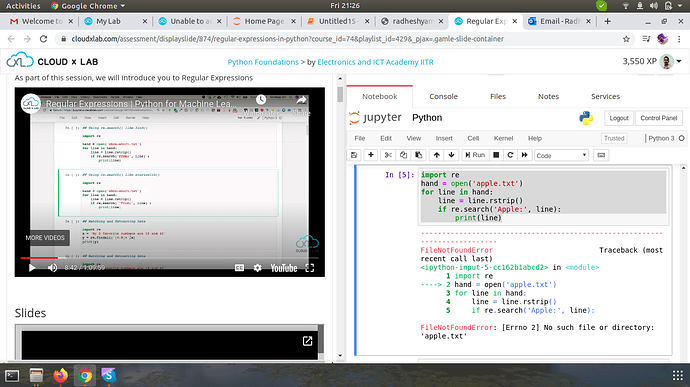Interrupt the kernel with the stop icon
Viewport: 690px width, 387px height.
point(496,155)
